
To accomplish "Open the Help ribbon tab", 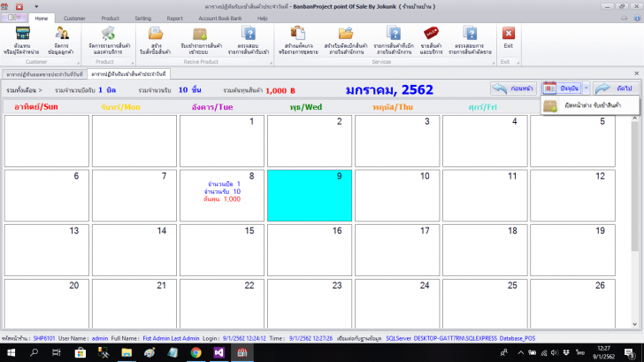I will coord(262,18).
